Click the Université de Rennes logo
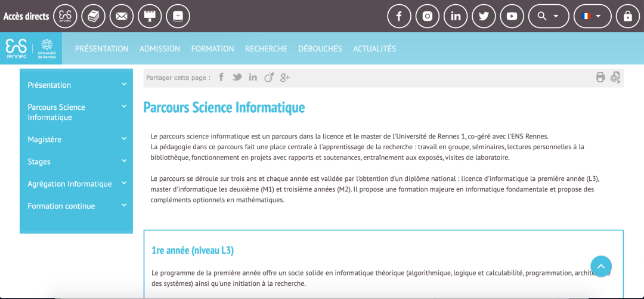The image size is (644, 299). (47, 48)
